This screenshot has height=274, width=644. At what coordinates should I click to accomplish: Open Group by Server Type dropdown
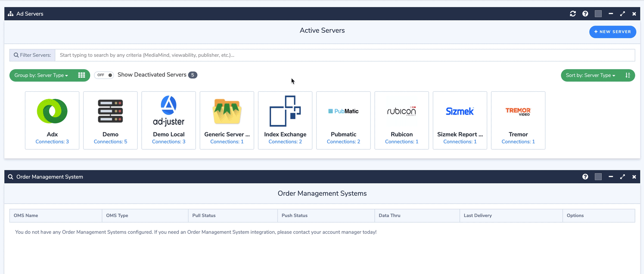coord(41,75)
